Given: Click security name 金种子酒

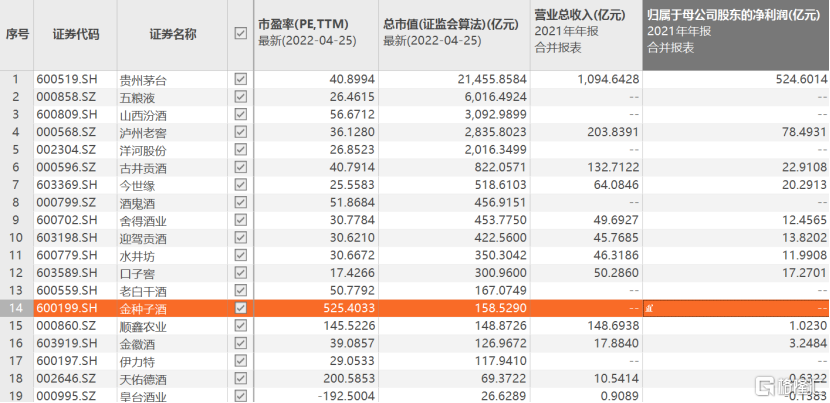Looking at the screenshot, I should [x=144, y=308].
